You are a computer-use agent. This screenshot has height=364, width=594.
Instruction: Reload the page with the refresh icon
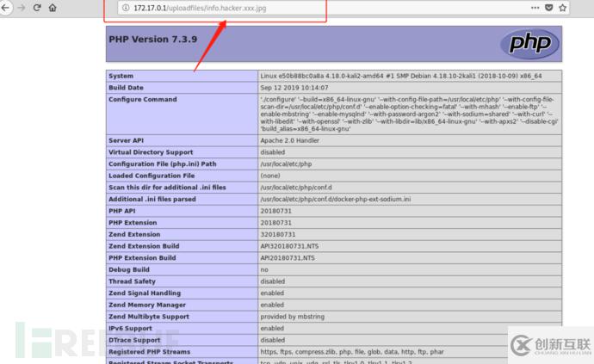37,8
